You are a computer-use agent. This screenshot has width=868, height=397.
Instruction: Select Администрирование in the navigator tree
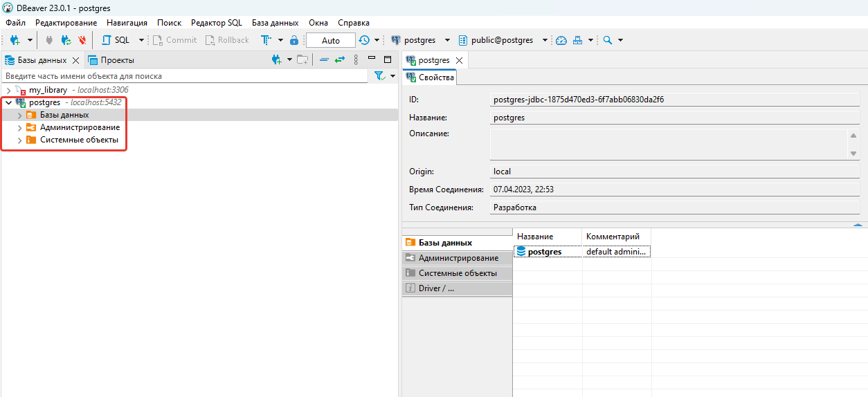click(x=80, y=127)
